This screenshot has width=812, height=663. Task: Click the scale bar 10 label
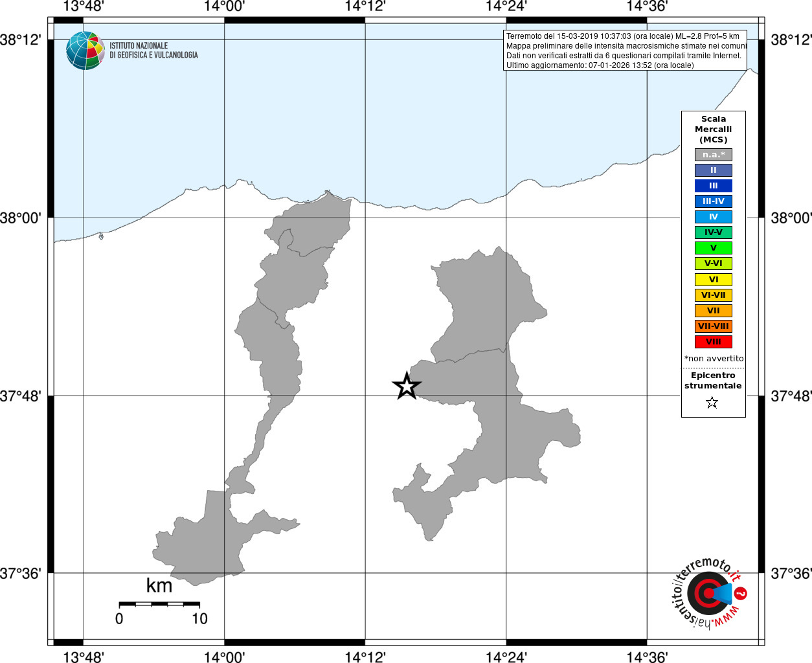pyautogui.click(x=199, y=619)
